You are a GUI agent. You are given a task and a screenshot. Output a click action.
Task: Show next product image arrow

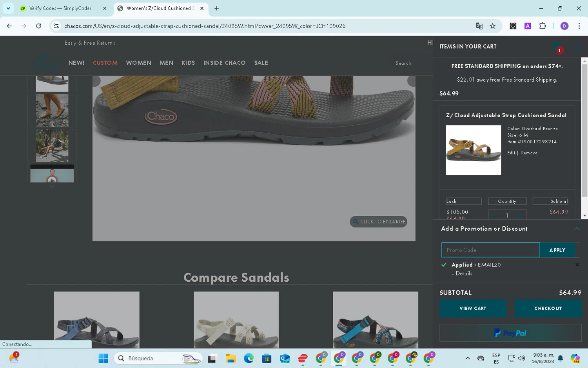[411, 81]
